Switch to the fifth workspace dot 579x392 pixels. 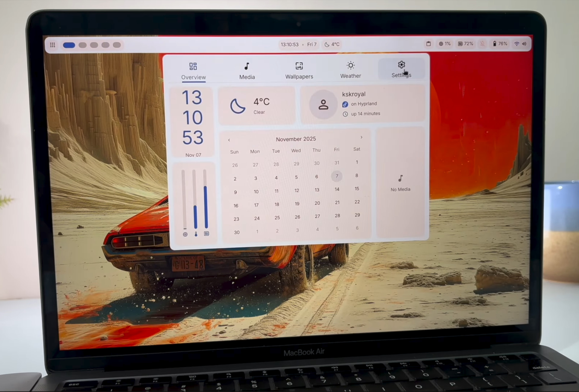(117, 45)
